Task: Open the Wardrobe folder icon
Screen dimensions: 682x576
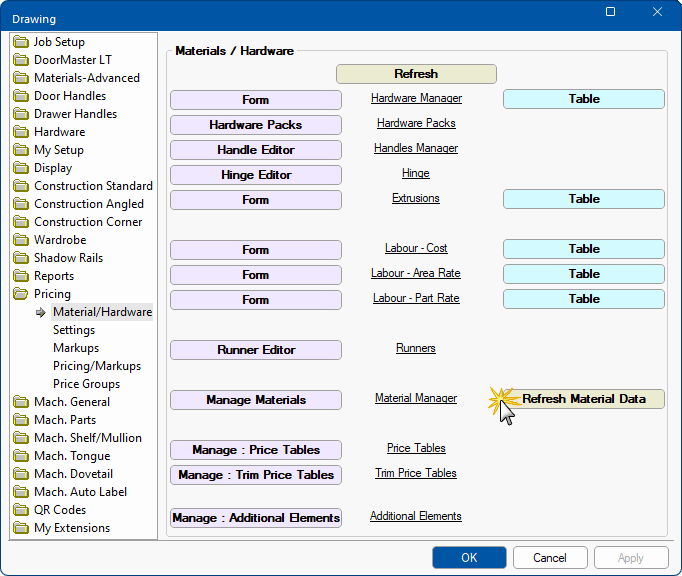Action: point(22,240)
